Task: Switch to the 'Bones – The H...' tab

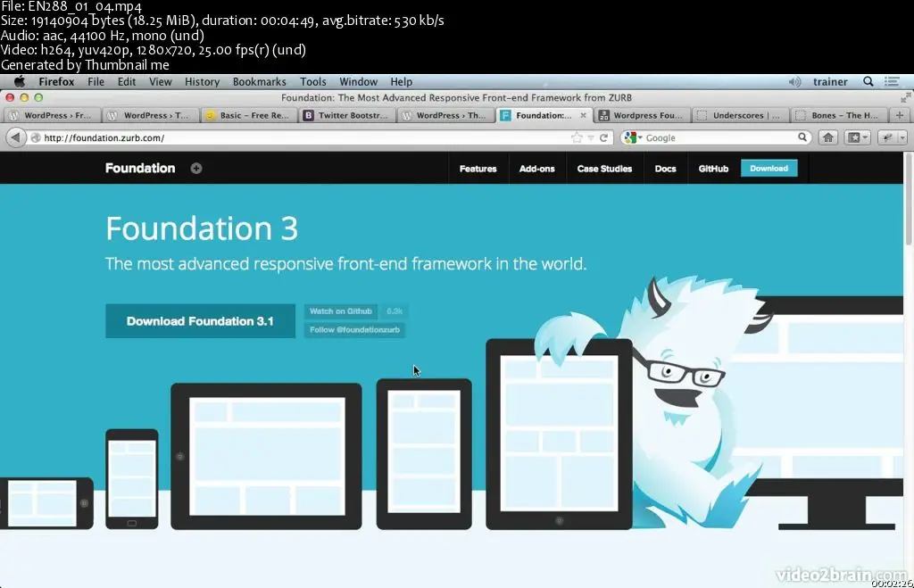Action: point(839,115)
